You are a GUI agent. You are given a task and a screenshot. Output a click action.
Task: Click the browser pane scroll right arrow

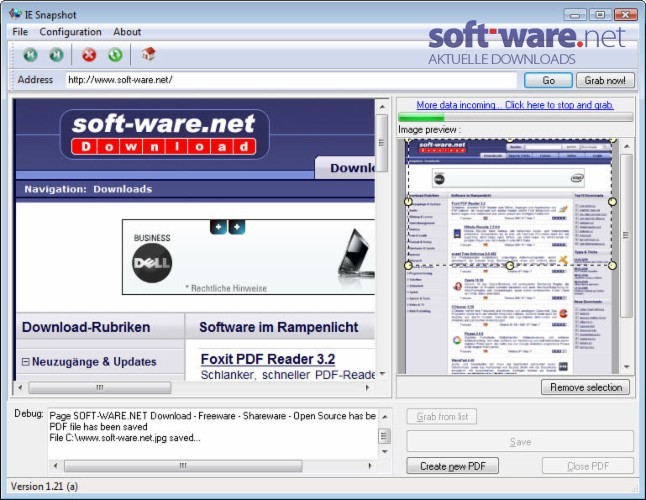(367, 388)
